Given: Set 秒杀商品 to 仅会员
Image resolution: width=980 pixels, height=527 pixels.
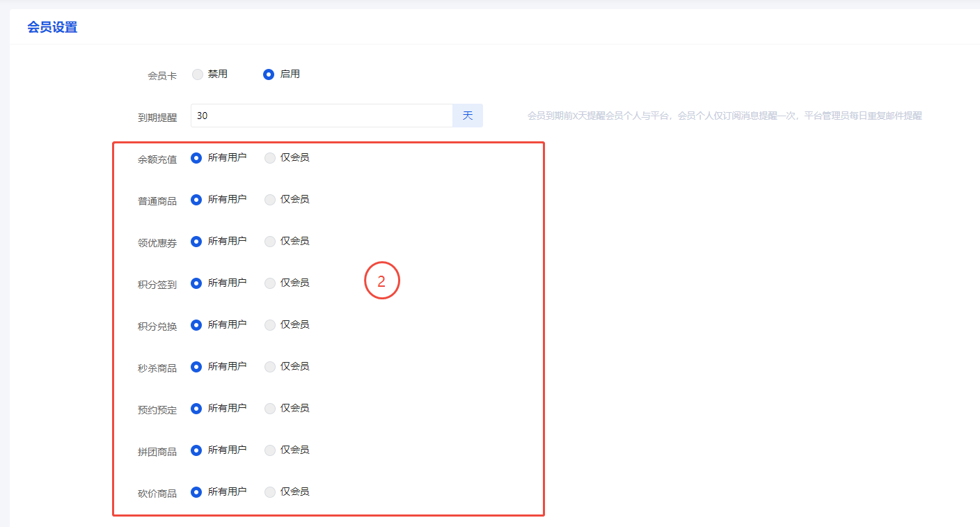Looking at the screenshot, I should (270, 367).
